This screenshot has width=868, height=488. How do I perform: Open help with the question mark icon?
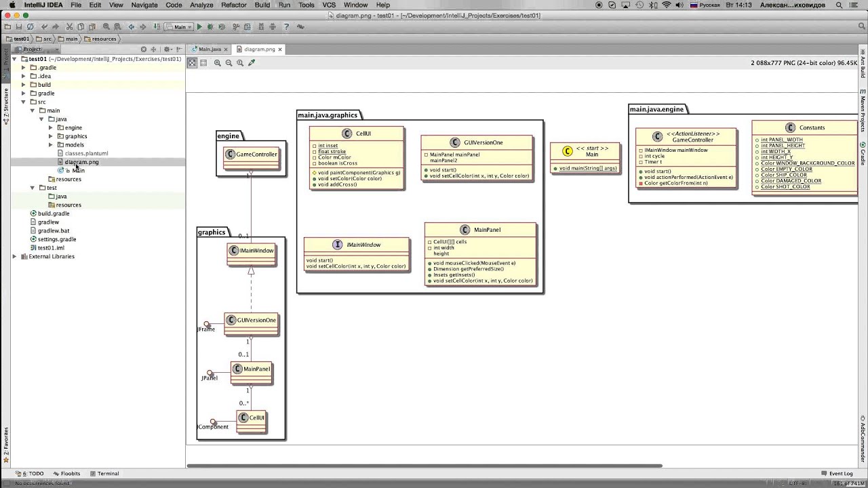pos(287,27)
